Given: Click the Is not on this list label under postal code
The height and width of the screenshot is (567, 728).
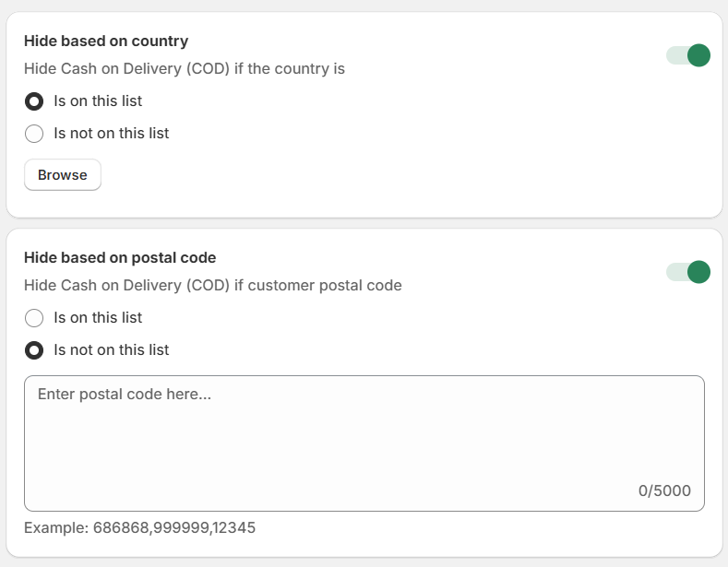Looking at the screenshot, I should [112, 350].
